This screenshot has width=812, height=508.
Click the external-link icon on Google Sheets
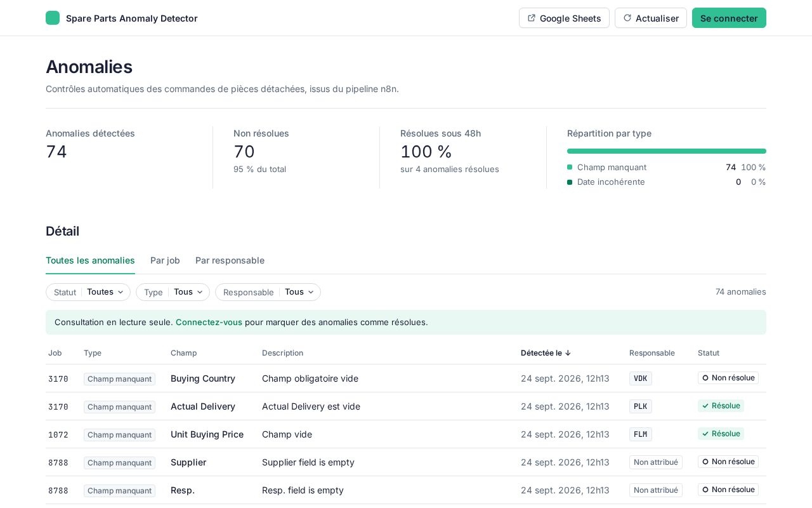(x=531, y=18)
